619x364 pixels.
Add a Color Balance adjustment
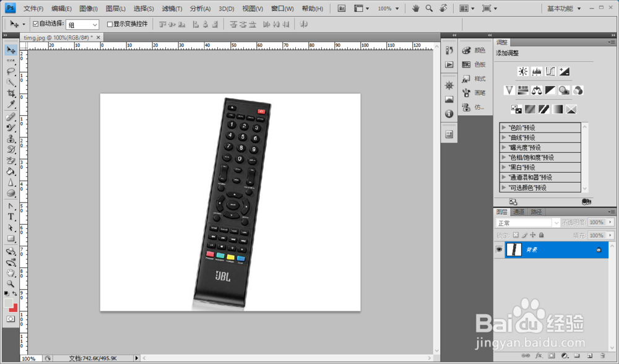tap(537, 90)
